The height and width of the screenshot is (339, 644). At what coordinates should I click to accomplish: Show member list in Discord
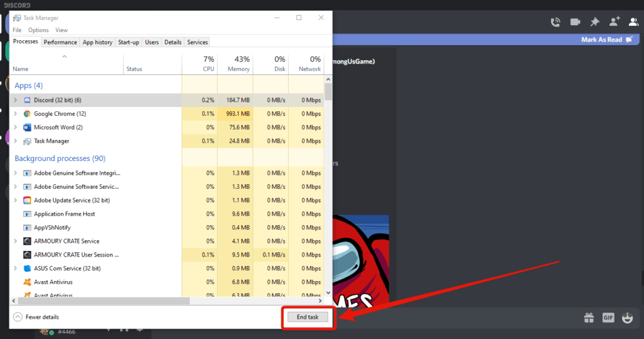634,22
